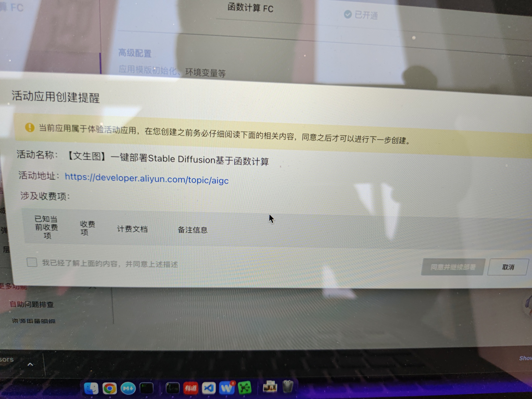This screenshot has height=399, width=532.
Task: Click the 涉及收费项 label
Action: (45, 196)
